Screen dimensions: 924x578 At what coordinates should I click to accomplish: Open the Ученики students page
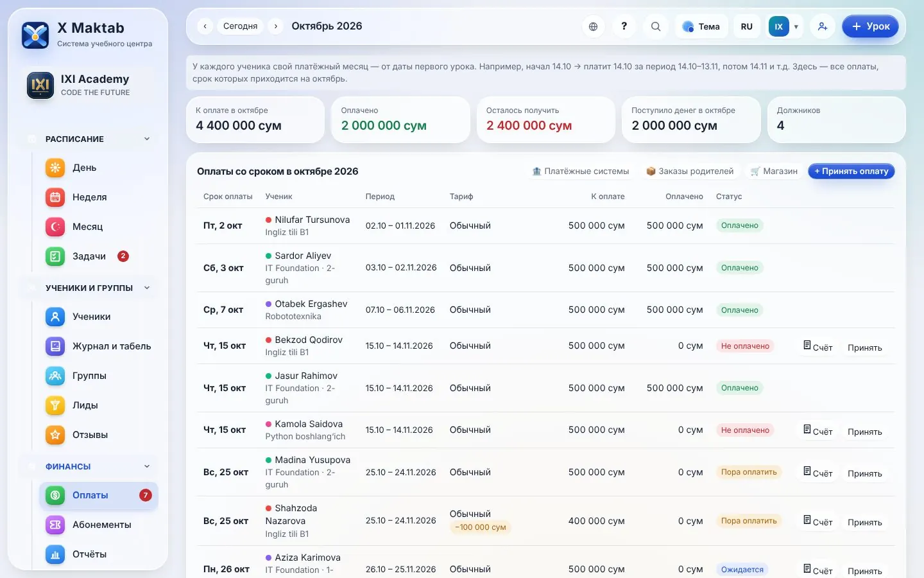tap(99, 317)
